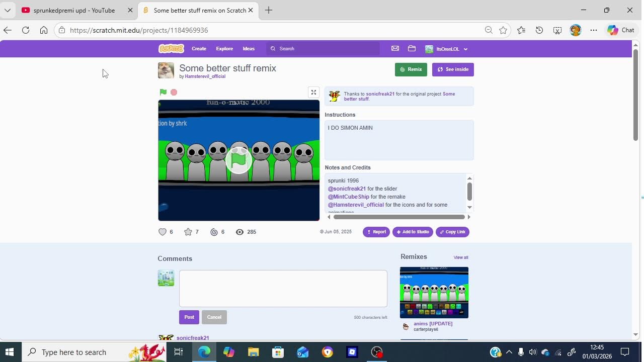Cancel the comment
The width and height of the screenshot is (644, 362).
click(214, 317)
